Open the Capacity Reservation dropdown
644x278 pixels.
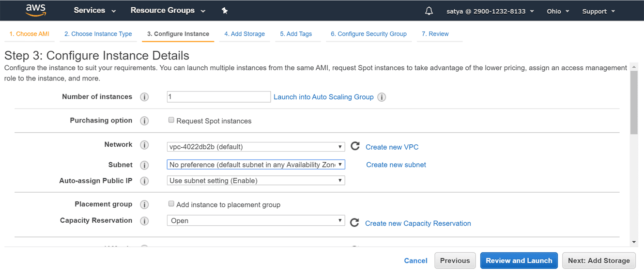point(256,221)
